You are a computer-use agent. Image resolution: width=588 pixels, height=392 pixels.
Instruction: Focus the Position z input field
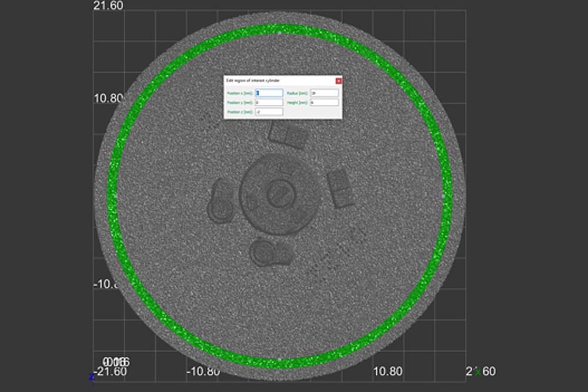(x=269, y=112)
